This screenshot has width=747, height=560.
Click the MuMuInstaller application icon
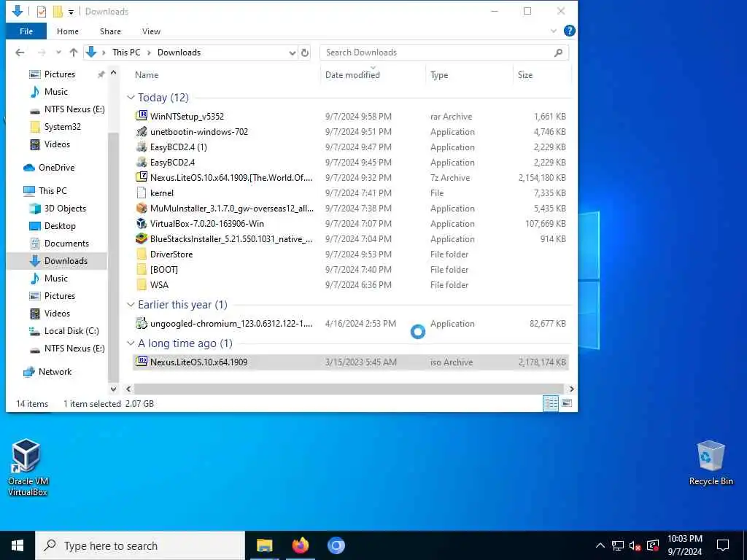(142, 208)
